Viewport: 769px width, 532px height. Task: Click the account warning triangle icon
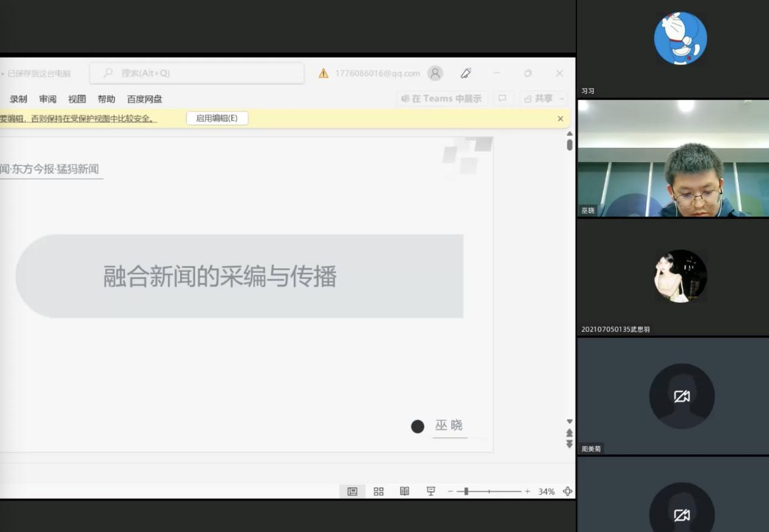(324, 73)
